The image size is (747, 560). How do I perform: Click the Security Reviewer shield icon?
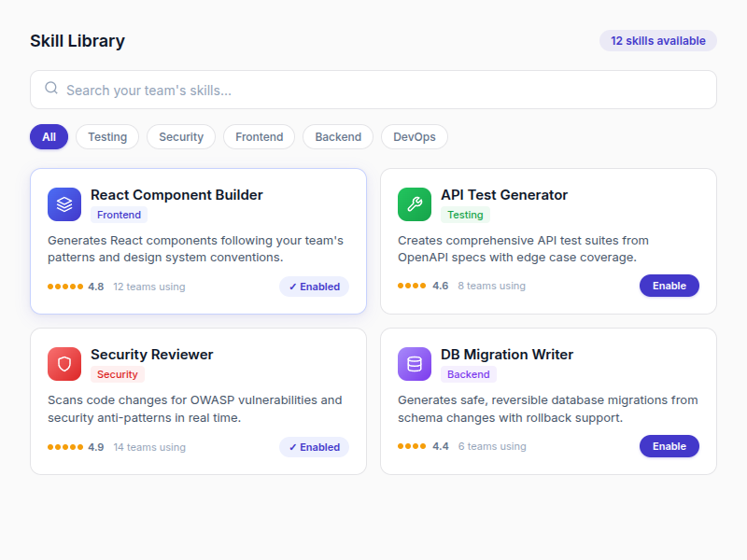(x=63, y=363)
